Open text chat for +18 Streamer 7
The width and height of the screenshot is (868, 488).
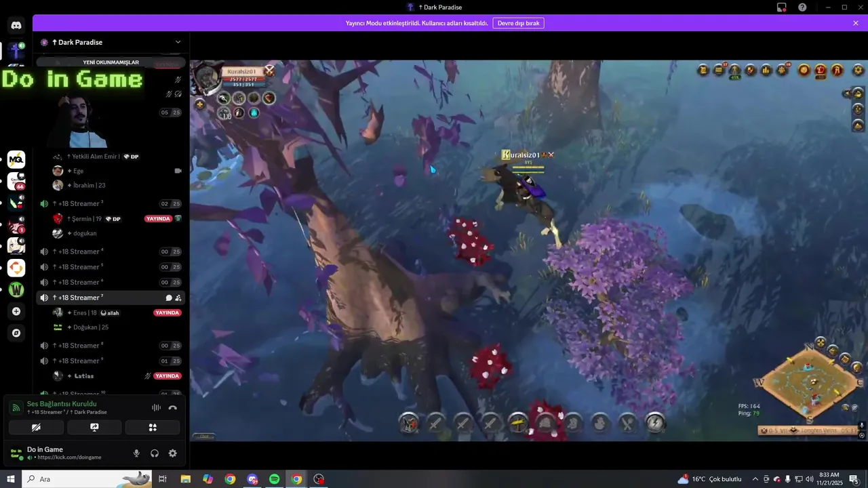169,298
